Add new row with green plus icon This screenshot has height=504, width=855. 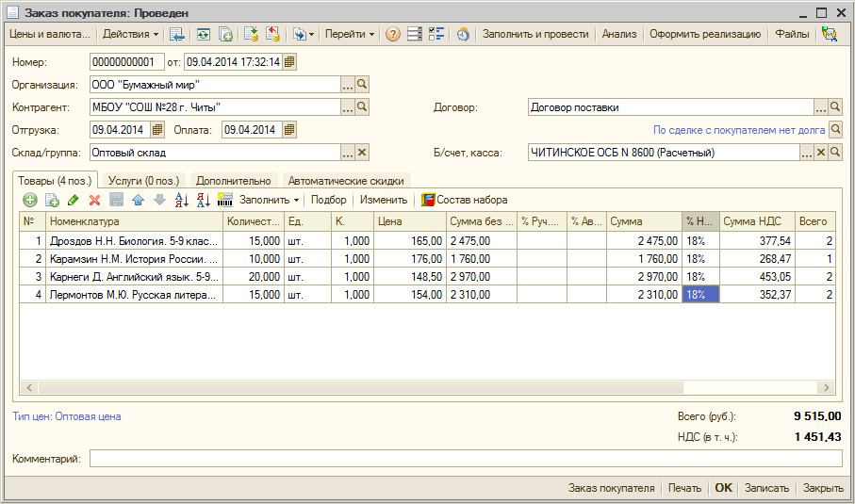click(30, 200)
